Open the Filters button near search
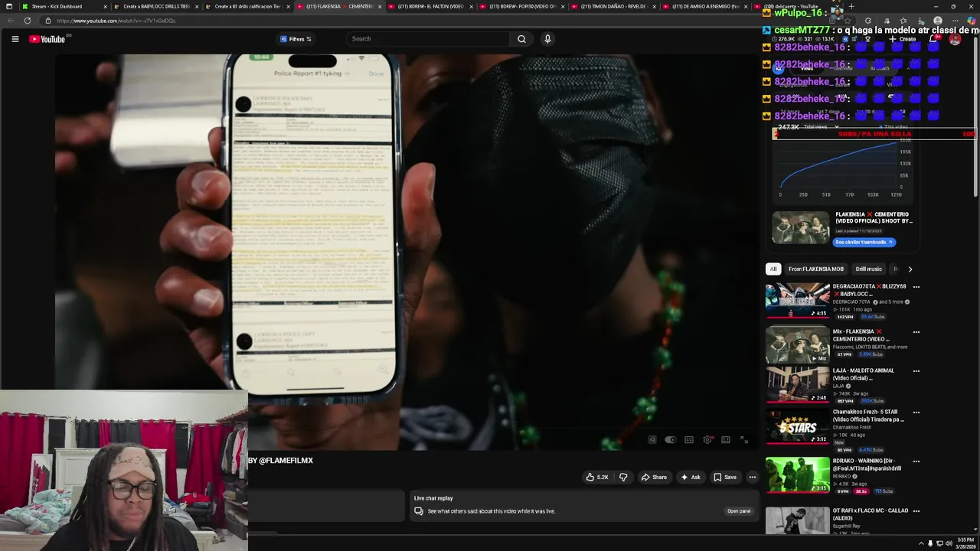 click(x=296, y=39)
